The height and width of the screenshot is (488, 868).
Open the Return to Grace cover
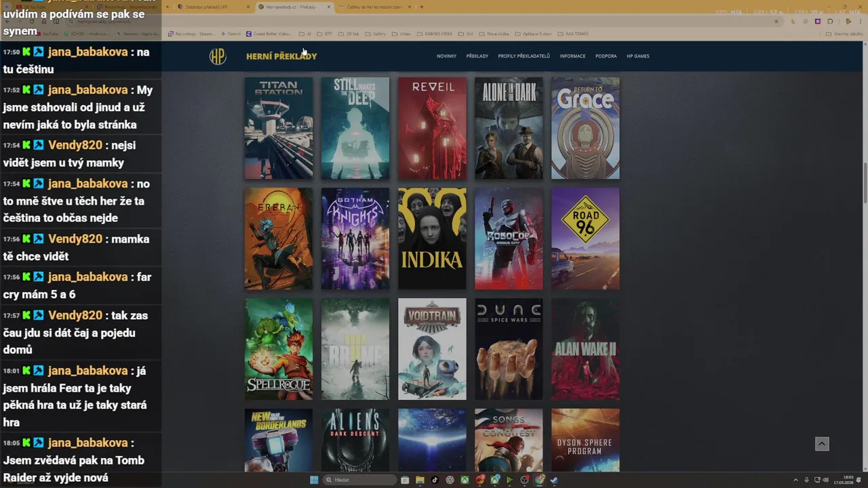[585, 128]
